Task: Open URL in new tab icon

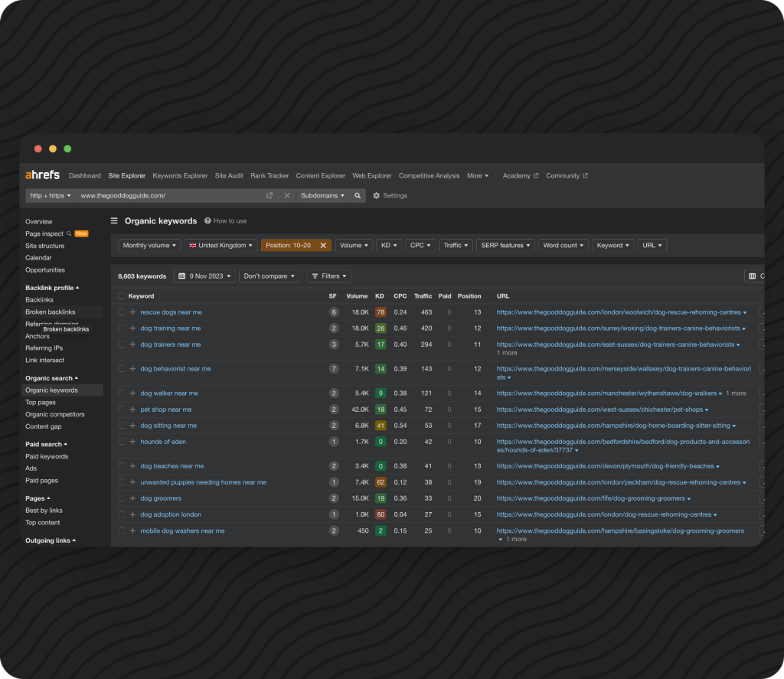Action: tap(269, 195)
